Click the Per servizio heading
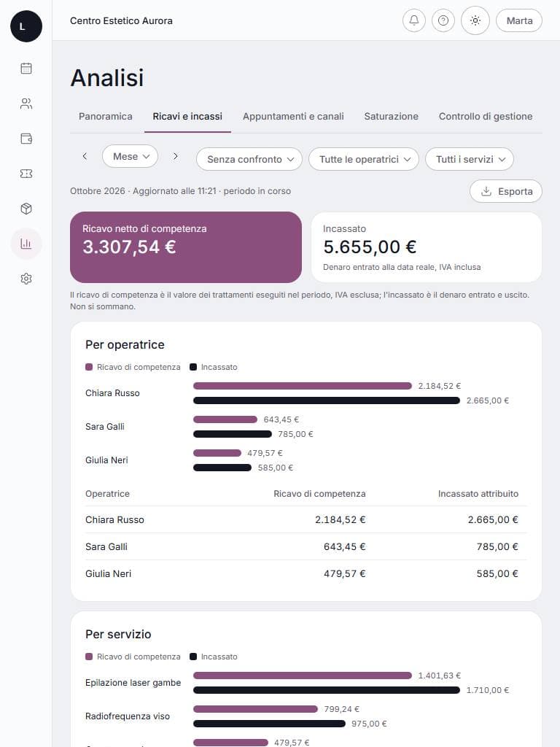 [x=118, y=634]
